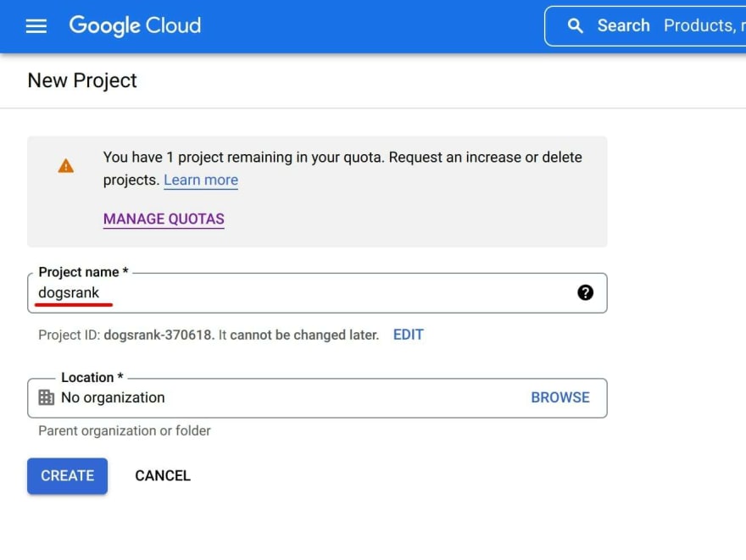Click the Location field showing No organization

point(317,398)
